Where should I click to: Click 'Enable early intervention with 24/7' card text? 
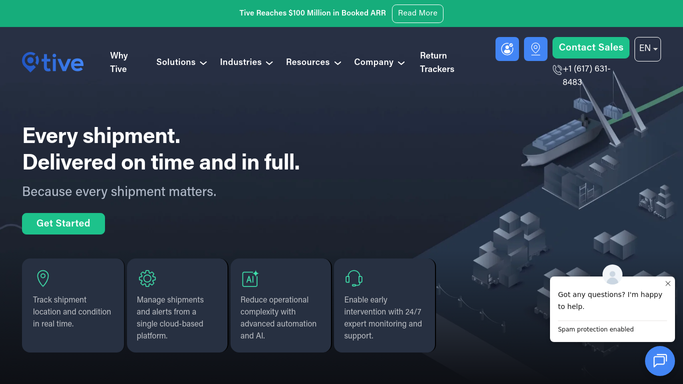pos(383,318)
